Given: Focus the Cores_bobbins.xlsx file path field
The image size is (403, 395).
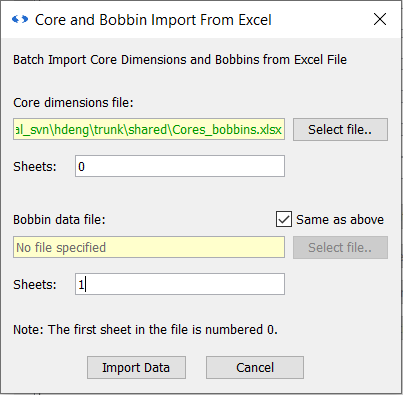Looking at the screenshot, I should [149, 129].
